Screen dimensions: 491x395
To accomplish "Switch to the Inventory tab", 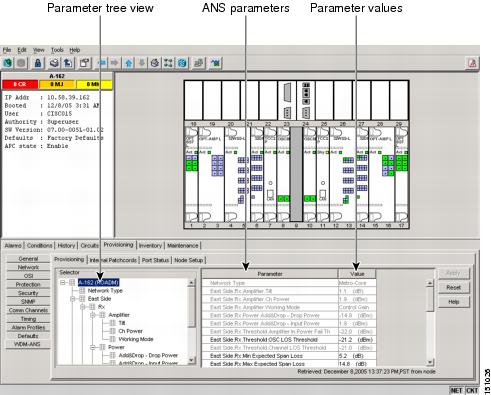I will (x=150, y=245).
